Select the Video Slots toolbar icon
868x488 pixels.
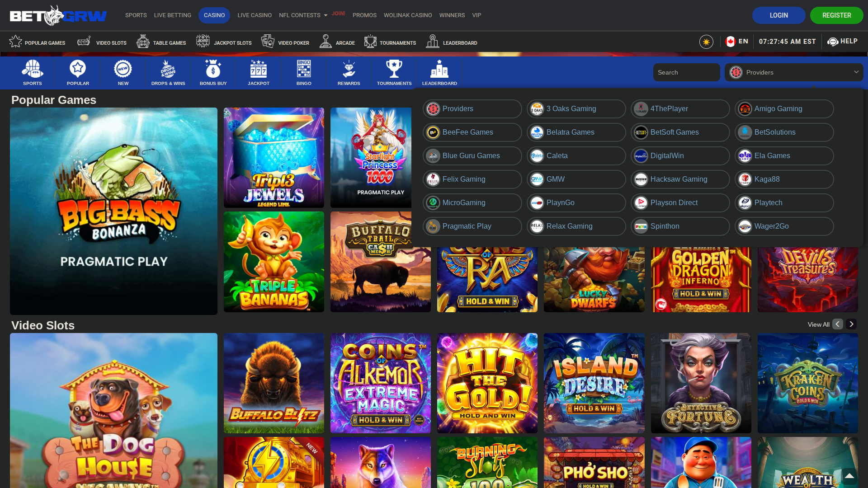[83, 41]
